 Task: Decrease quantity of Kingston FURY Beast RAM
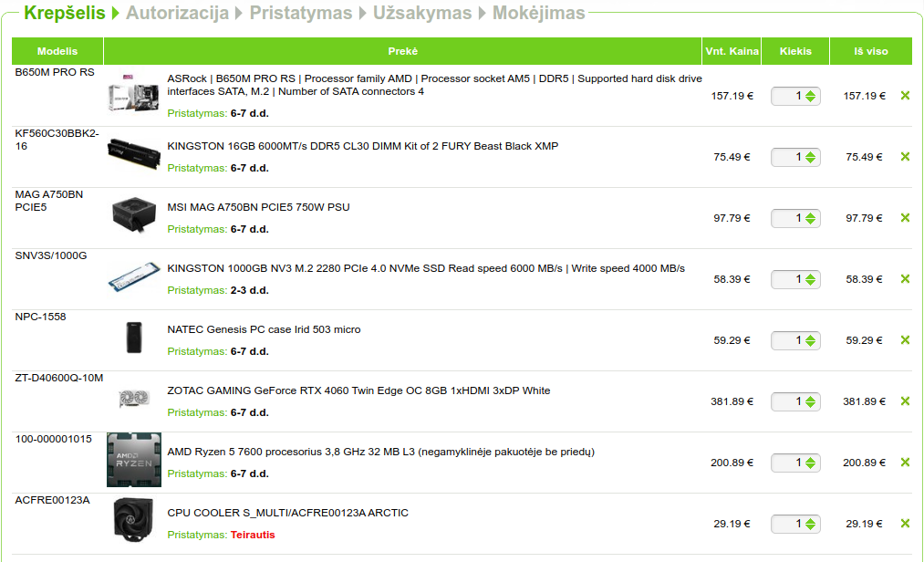[x=811, y=161]
